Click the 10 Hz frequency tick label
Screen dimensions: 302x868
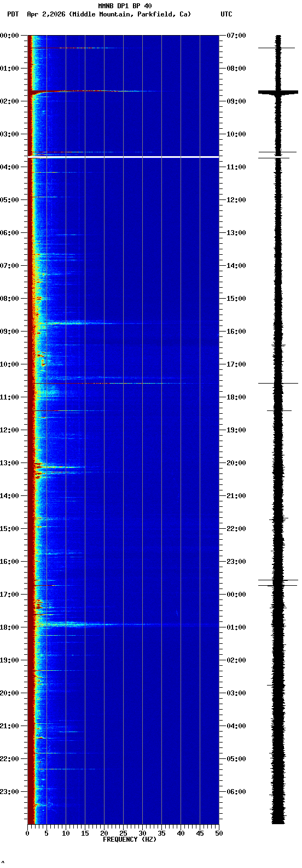tap(66, 833)
